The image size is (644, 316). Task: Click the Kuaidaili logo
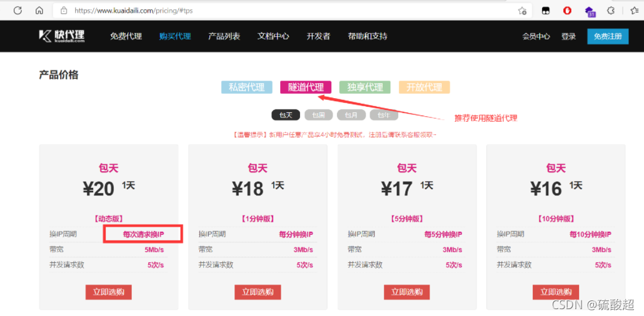coord(62,36)
